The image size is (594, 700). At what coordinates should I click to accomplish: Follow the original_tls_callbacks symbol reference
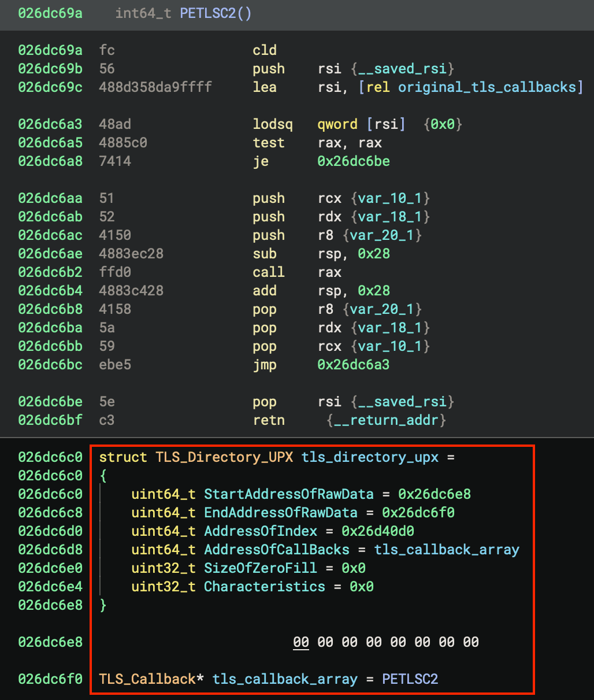click(487, 87)
